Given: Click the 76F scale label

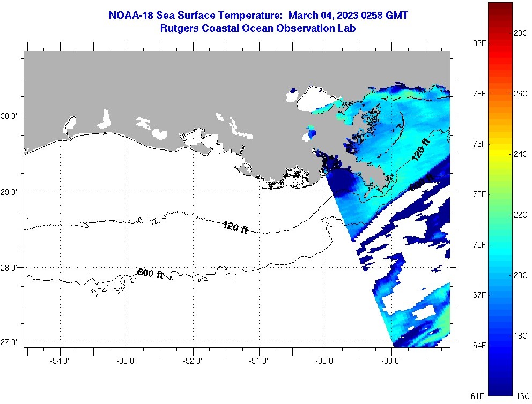Looking at the screenshot, I should click(479, 144).
